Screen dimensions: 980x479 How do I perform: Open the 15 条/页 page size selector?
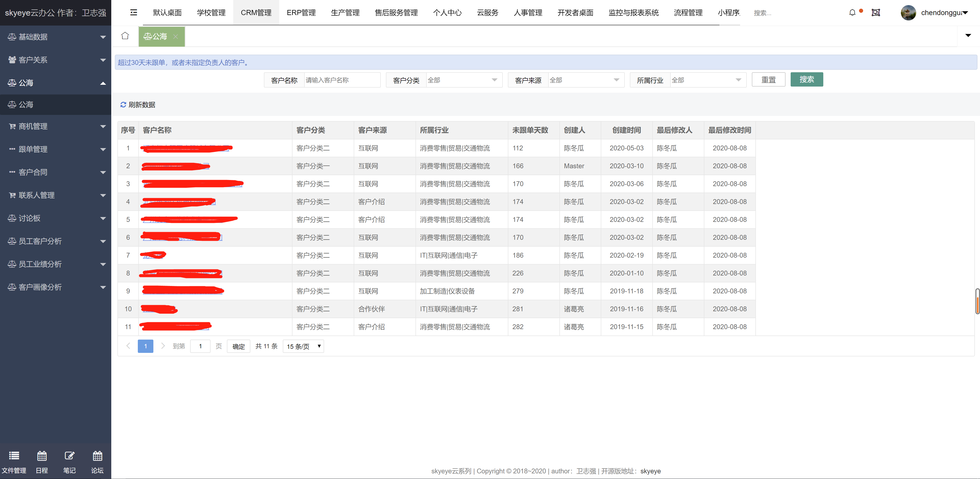point(303,346)
